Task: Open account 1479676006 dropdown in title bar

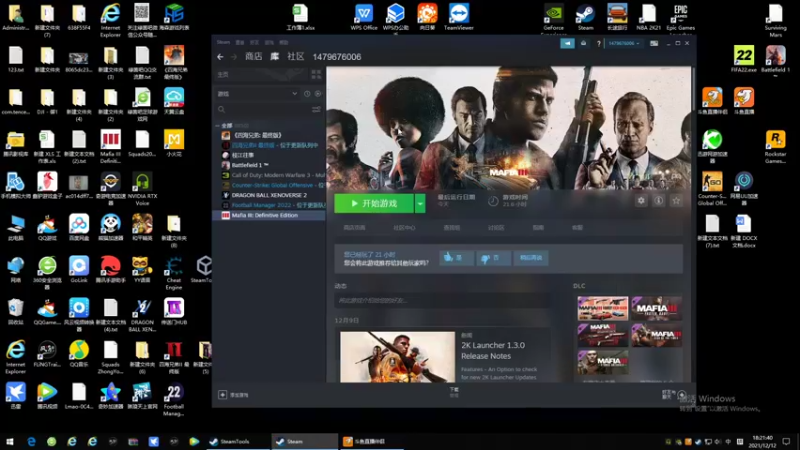Action: click(x=623, y=43)
